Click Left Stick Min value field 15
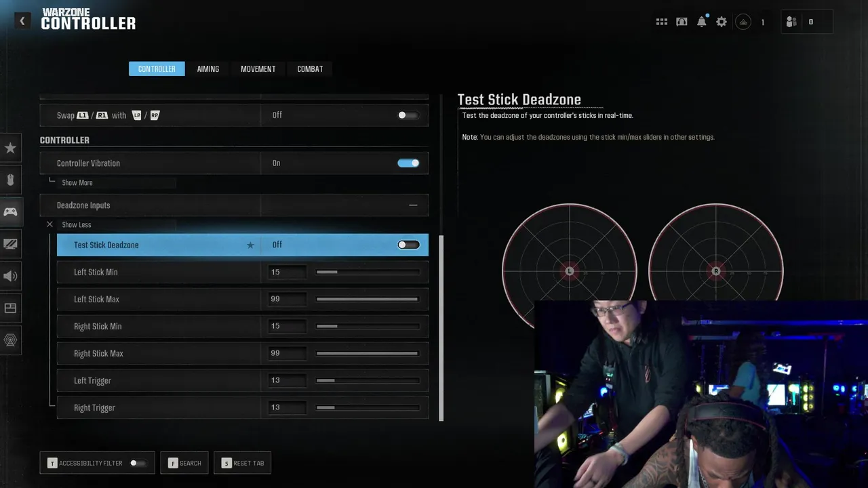The width and height of the screenshot is (868, 488). point(287,272)
